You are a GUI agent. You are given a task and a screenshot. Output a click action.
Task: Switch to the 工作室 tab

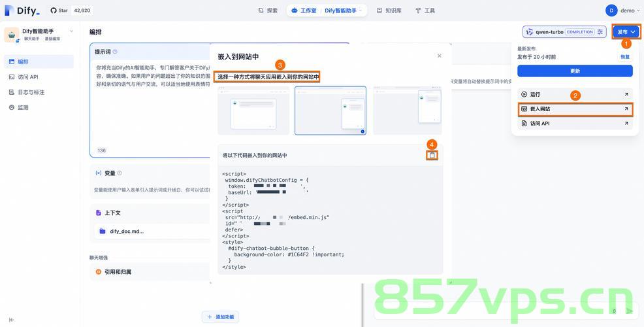(x=304, y=10)
